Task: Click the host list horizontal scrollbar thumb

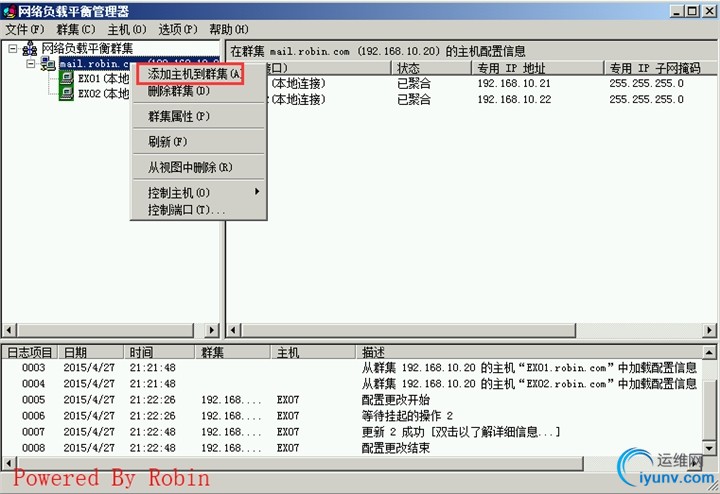Action: 408,330
